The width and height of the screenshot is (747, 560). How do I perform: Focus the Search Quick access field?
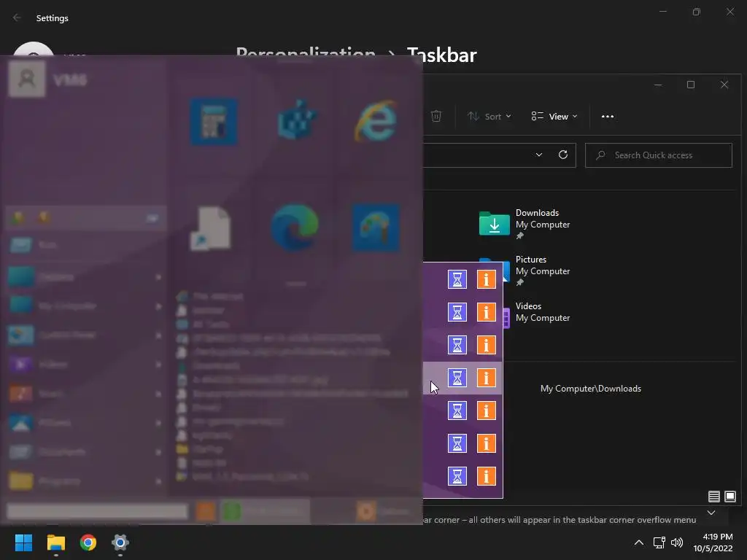(x=659, y=155)
